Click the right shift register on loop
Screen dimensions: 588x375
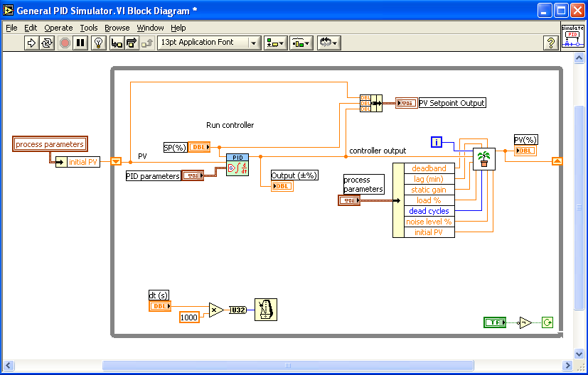pyautogui.click(x=557, y=161)
